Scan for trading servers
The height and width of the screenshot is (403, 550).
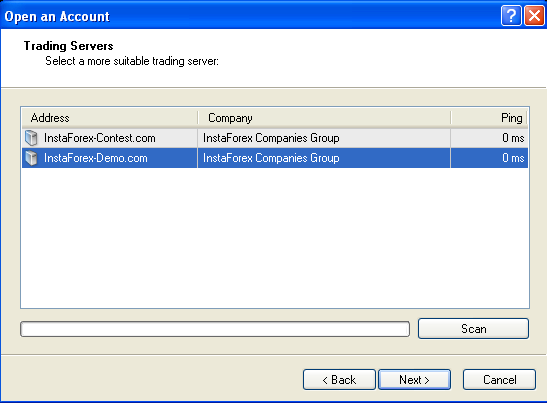click(473, 329)
